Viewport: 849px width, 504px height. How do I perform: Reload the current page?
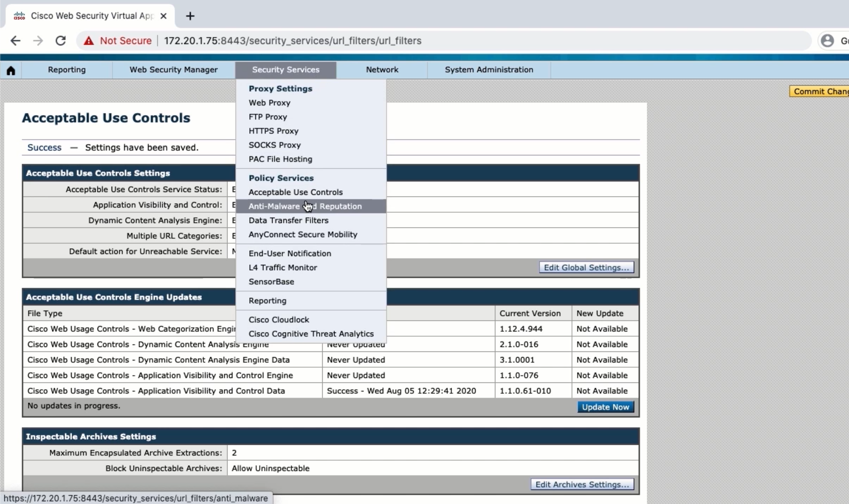(x=60, y=41)
